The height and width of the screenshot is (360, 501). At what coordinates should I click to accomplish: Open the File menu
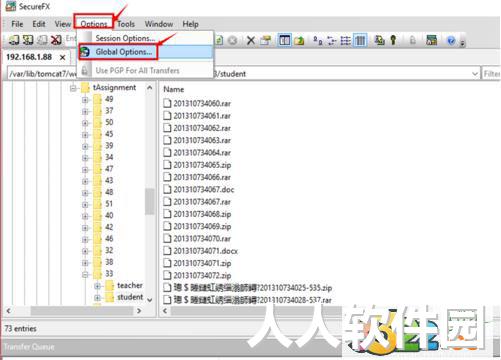coord(17,24)
